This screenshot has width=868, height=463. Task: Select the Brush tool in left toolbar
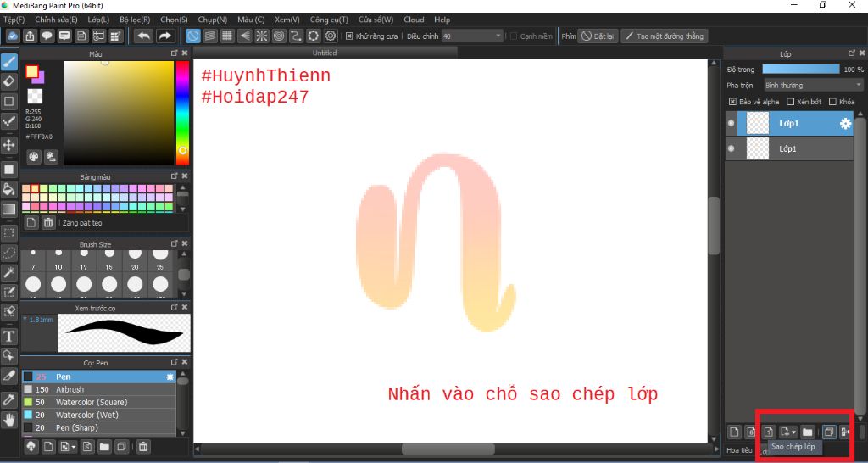click(9, 62)
